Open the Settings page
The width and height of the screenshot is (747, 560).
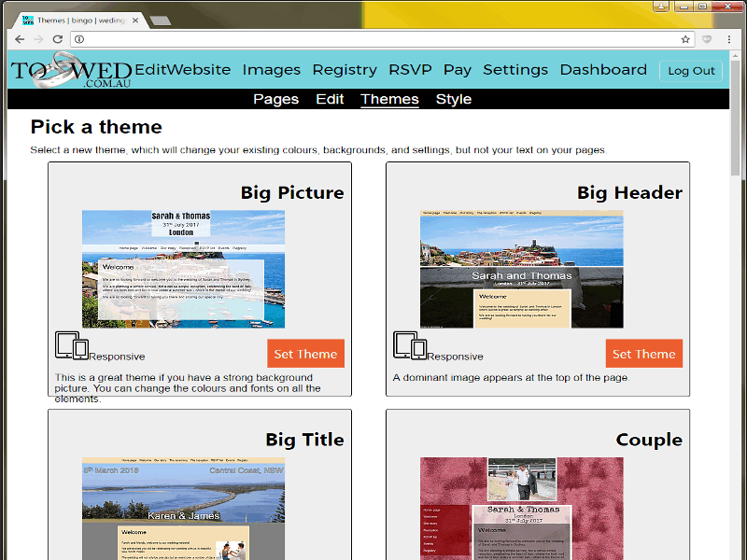pyautogui.click(x=515, y=69)
